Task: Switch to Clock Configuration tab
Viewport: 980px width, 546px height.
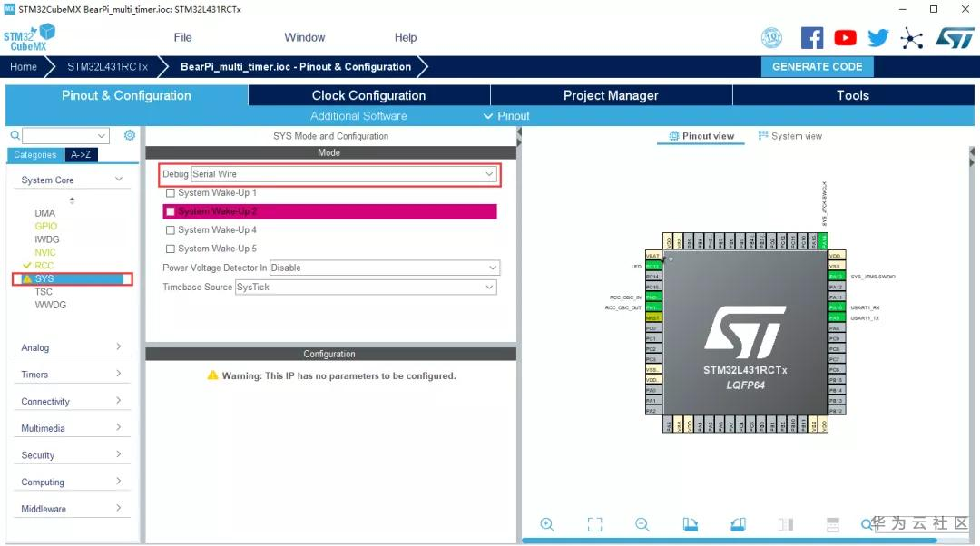Action: point(368,95)
